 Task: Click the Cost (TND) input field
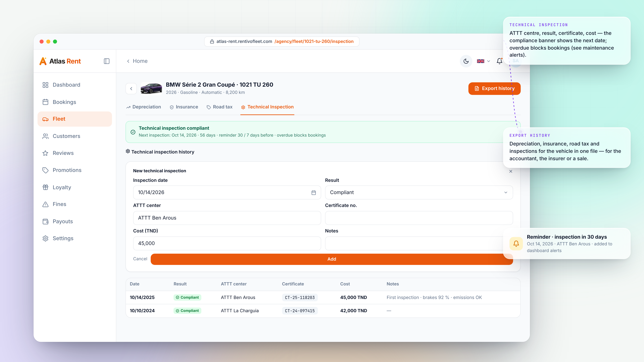(227, 243)
